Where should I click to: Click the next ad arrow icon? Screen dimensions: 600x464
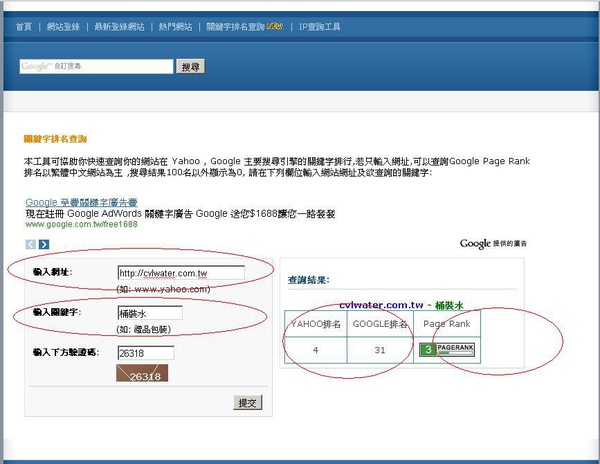[44, 244]
